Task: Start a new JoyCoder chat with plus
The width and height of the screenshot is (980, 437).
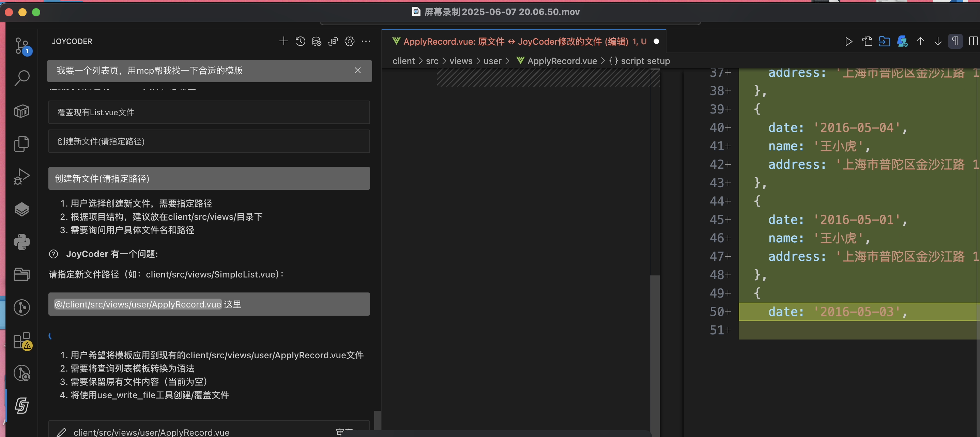Action: point(284,41)
